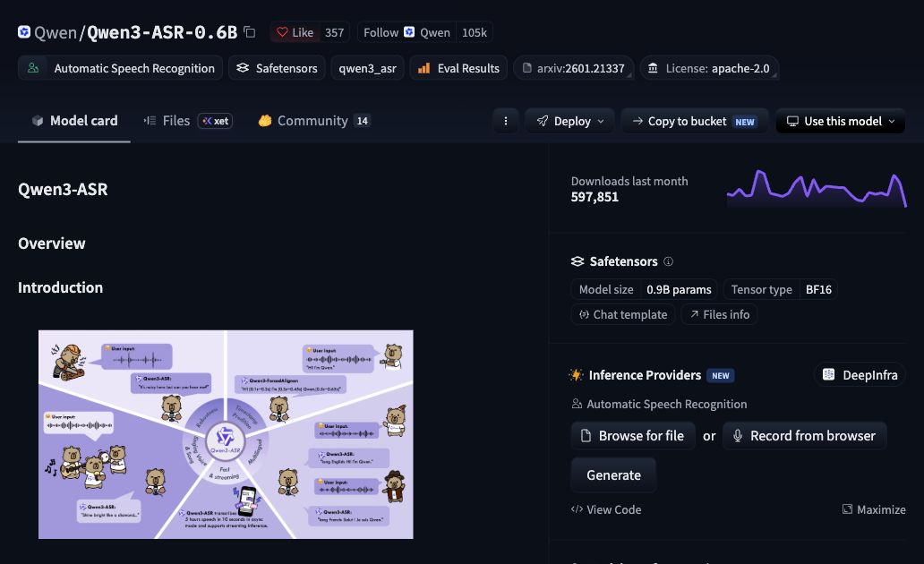Open the Community tab

313,121
